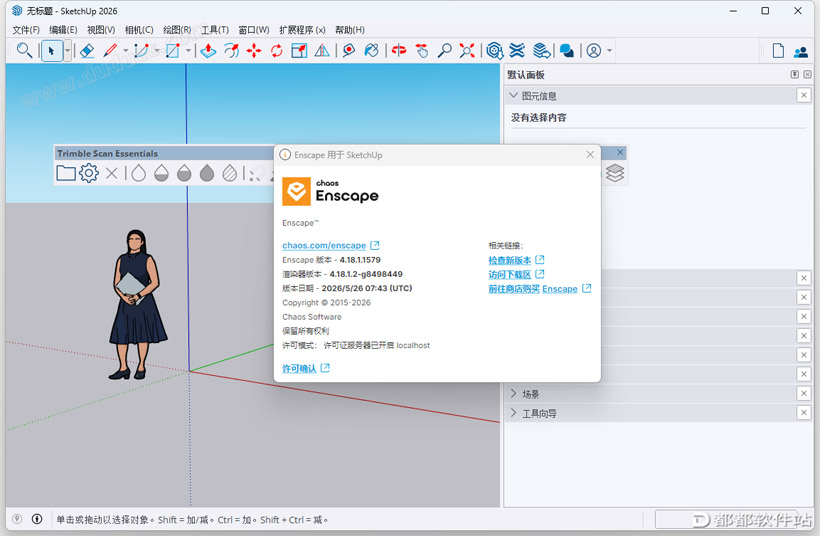Pick the Eraser tool
This screenshot has height=536, width=820.
pyautogui.click(x=87, y=51)
